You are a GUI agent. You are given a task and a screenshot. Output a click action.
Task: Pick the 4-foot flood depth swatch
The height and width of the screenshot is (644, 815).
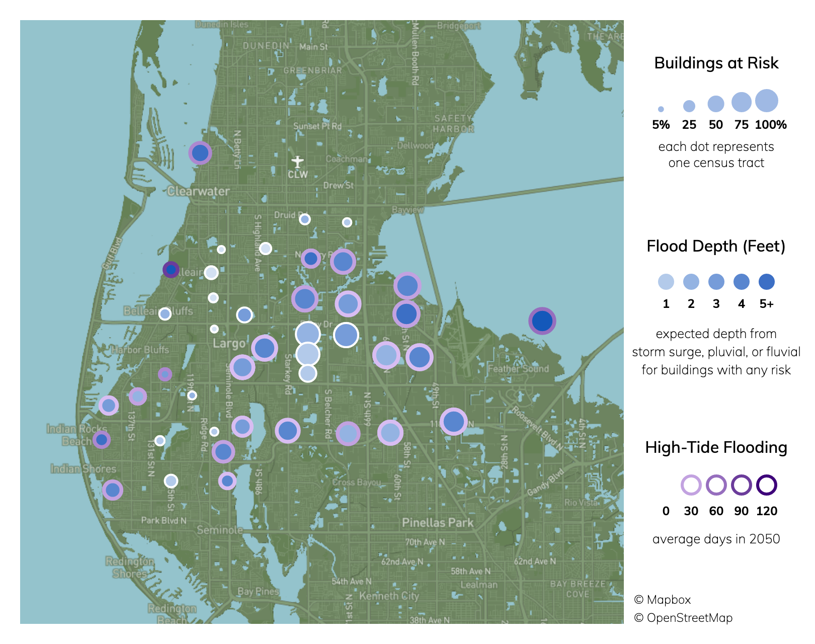point(742,282)
